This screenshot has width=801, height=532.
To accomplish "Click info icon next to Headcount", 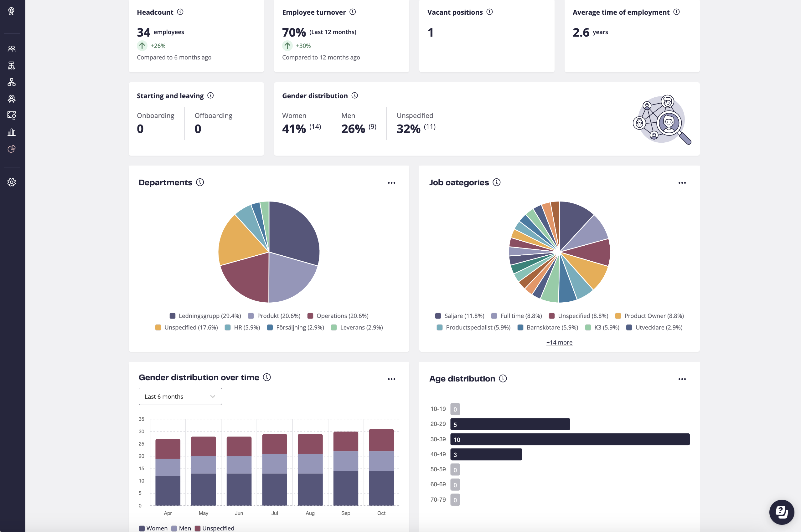I will pyautogui.click(x=180, y=12).
